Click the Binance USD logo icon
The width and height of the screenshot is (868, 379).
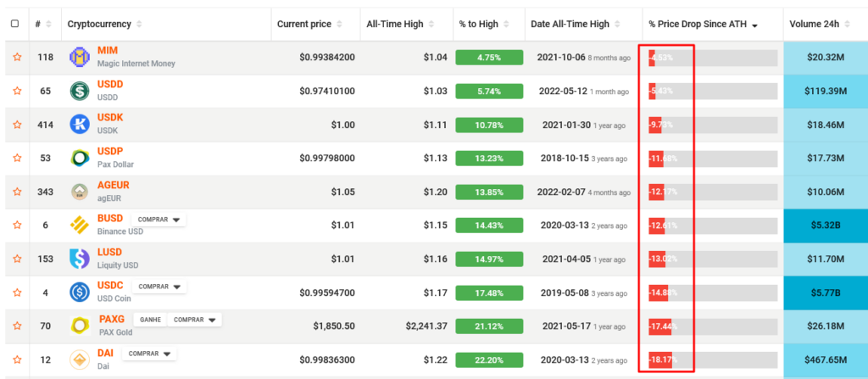tap(80, 225)
